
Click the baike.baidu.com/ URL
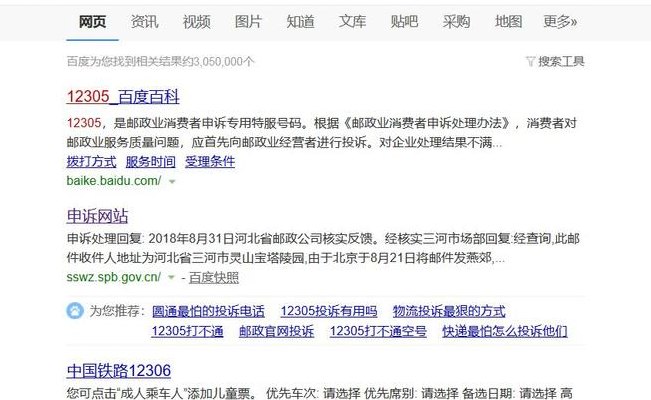[114, 181]
